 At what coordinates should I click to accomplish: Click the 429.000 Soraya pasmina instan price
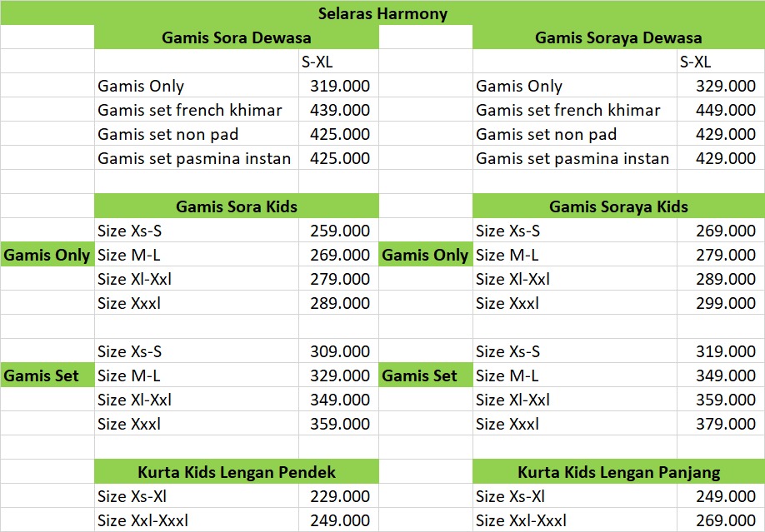721,158
